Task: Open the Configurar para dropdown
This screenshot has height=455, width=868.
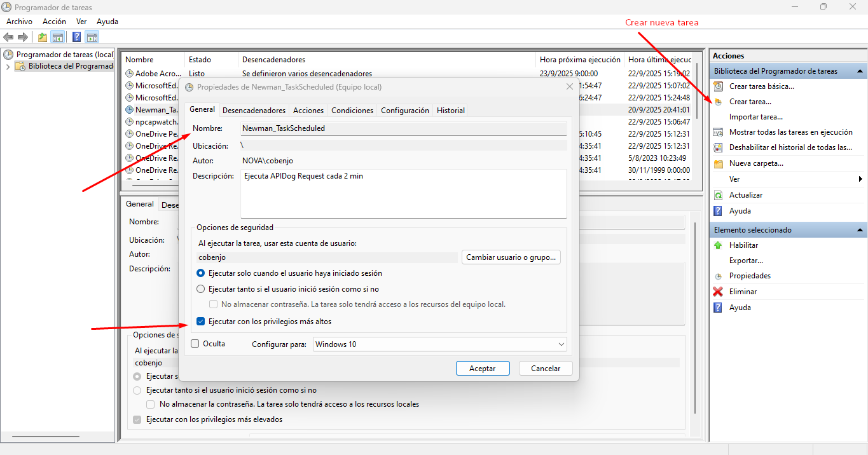Action: pos(439,344)
